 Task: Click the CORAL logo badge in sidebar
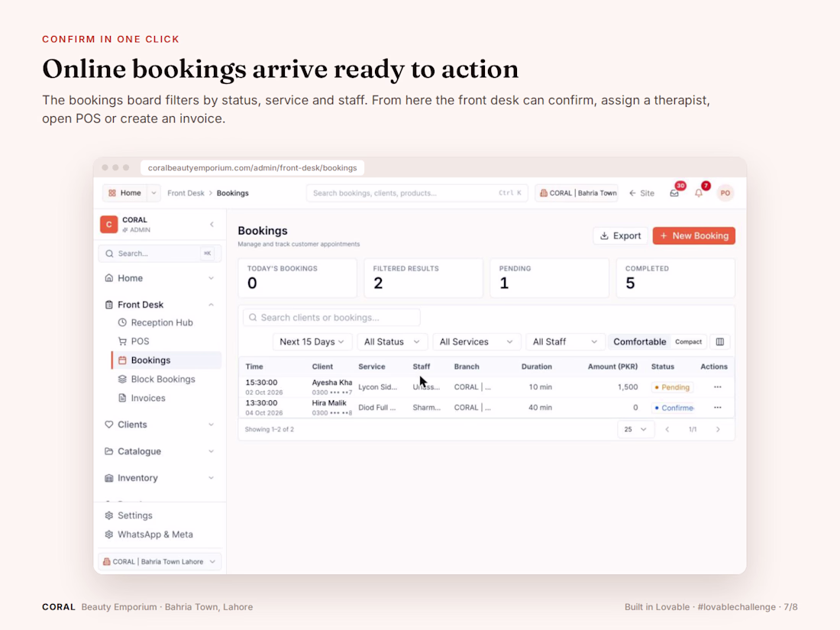pos(108,225)
